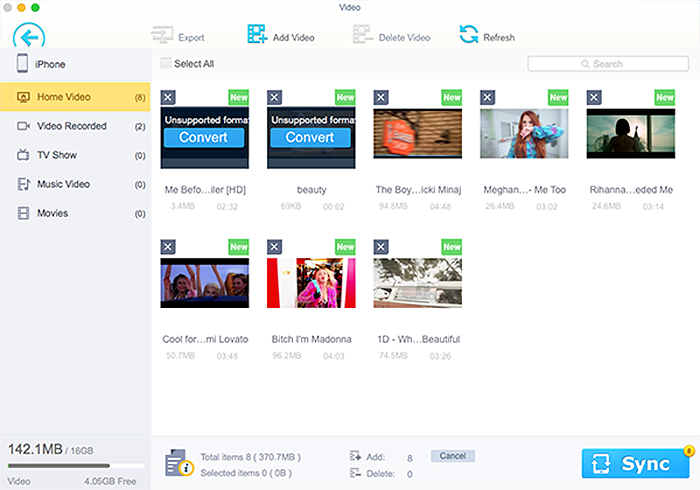This screenshot has height=490, width=700.
Task: Click the 'Me Befo...iler [HD]' title text
Action: click(205, 190)
